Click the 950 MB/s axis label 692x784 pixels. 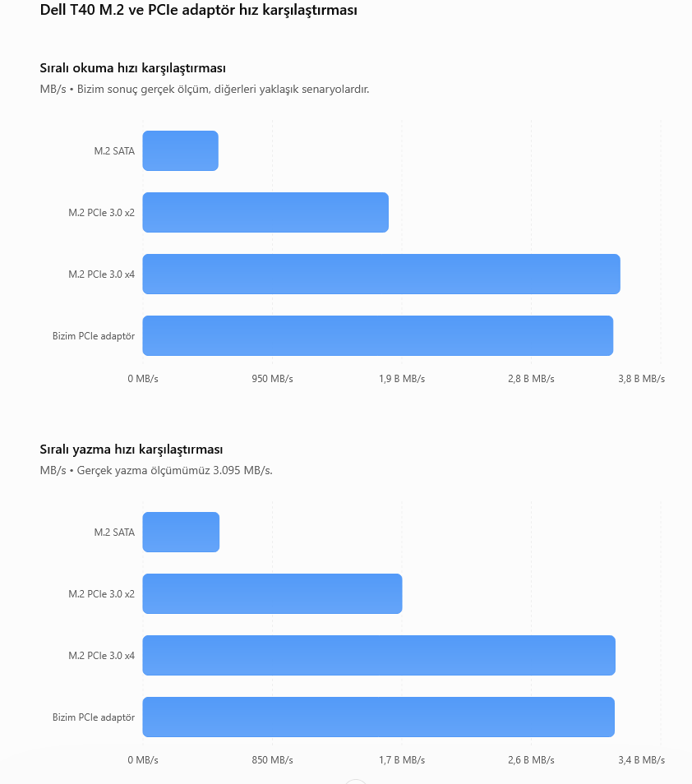273,379
